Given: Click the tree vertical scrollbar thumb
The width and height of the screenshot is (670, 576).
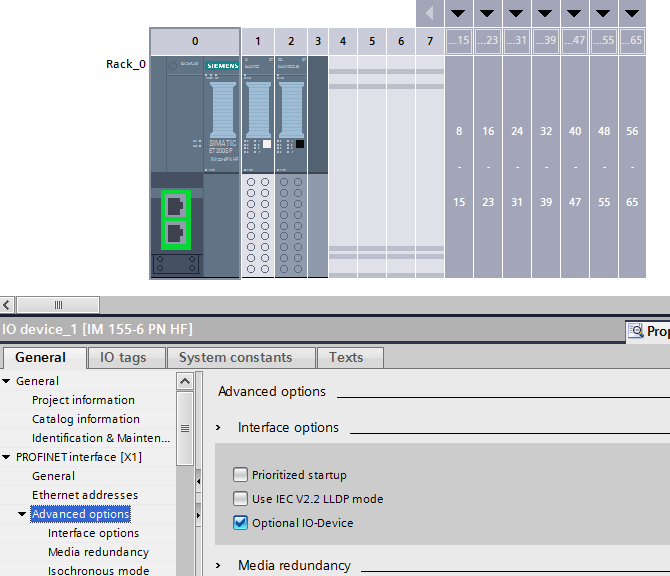Looking at the screenshot, I should click(185, 428).
